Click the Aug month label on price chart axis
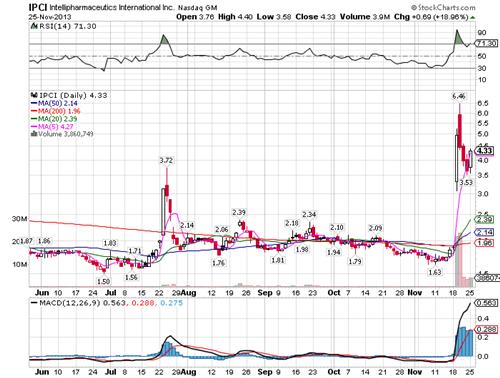500x378 pixels. point(188,293)
